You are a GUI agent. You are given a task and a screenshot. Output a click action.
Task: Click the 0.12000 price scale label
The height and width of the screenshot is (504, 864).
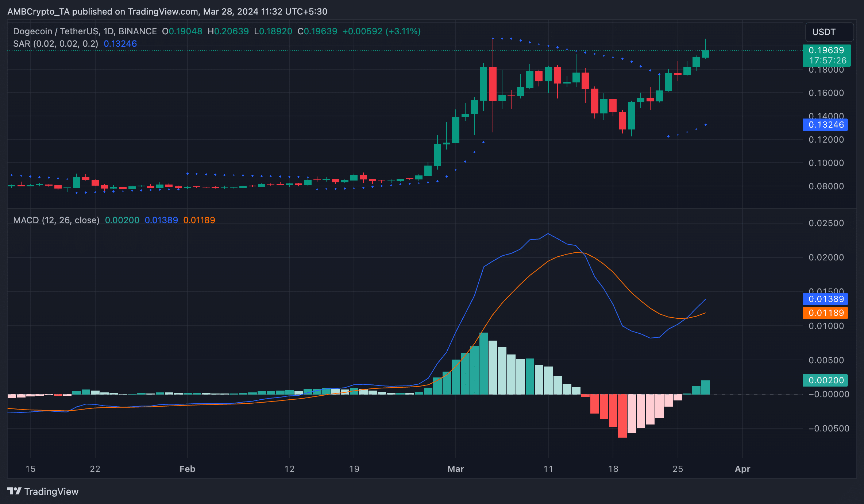pos(826,140)
